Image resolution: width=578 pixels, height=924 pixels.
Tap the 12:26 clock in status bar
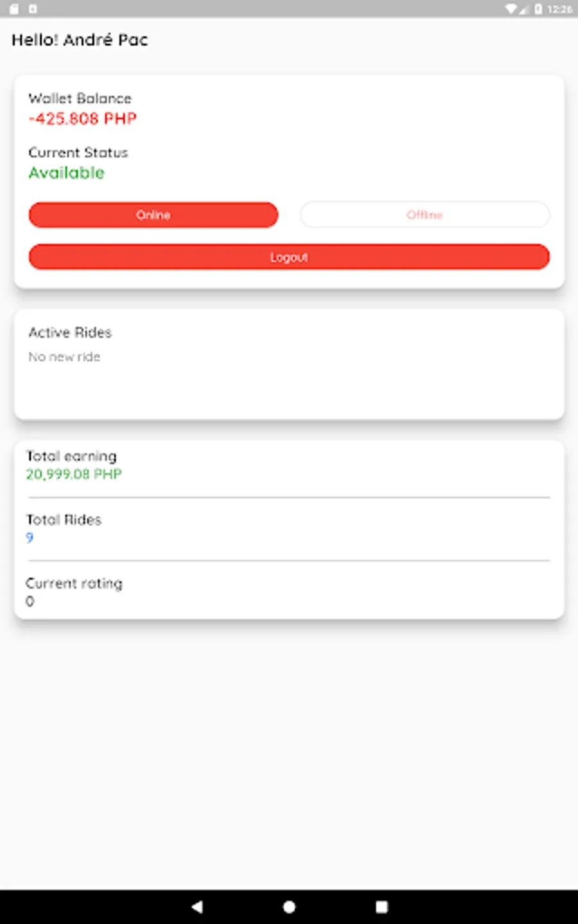(559, 9)
